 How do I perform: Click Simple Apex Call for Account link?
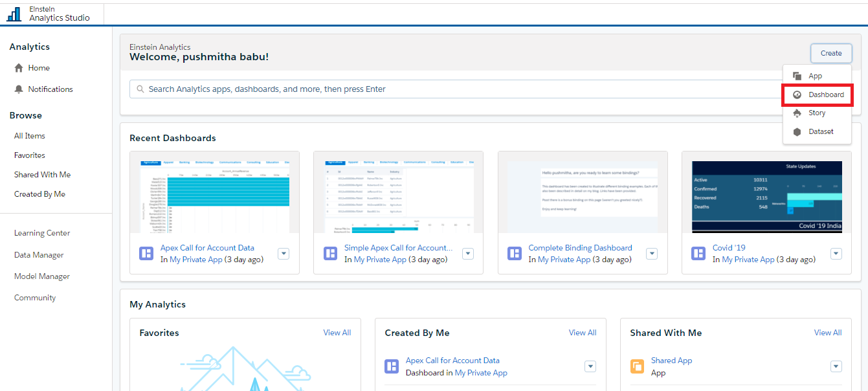click(399, 248)
